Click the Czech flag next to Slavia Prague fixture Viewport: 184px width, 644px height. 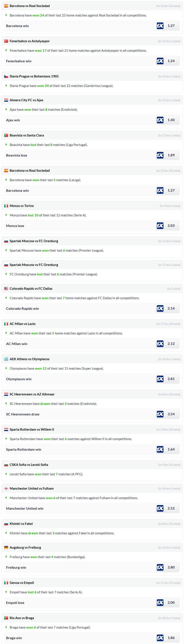[6, 77]
